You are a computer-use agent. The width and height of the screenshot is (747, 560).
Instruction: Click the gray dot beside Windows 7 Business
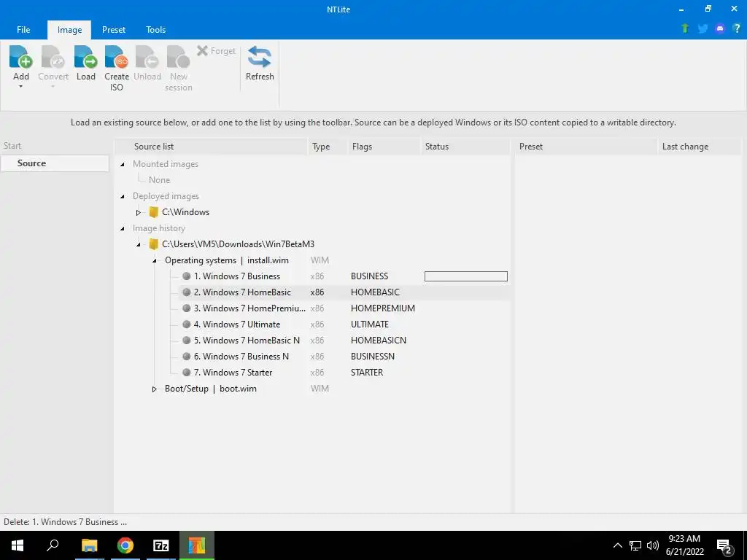coord(186,276)
